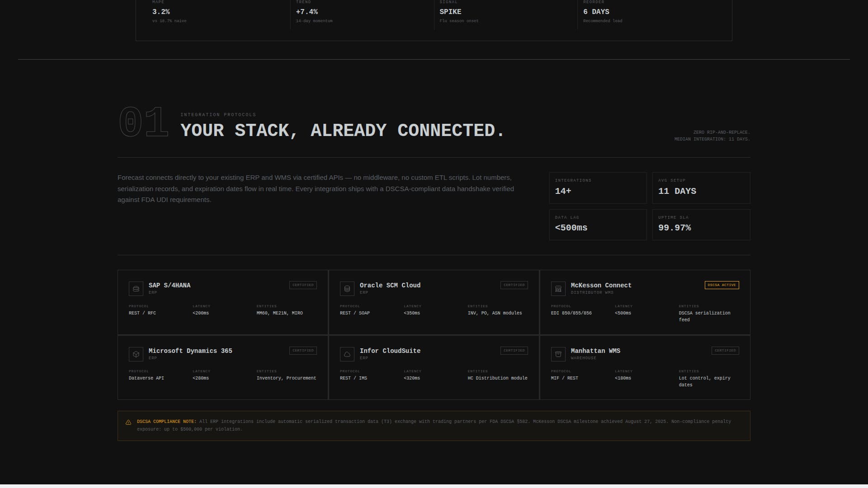Click the Oracle SCM Cloud cylinder icon
The image size is (868, 488).
(x=347, y=289)
